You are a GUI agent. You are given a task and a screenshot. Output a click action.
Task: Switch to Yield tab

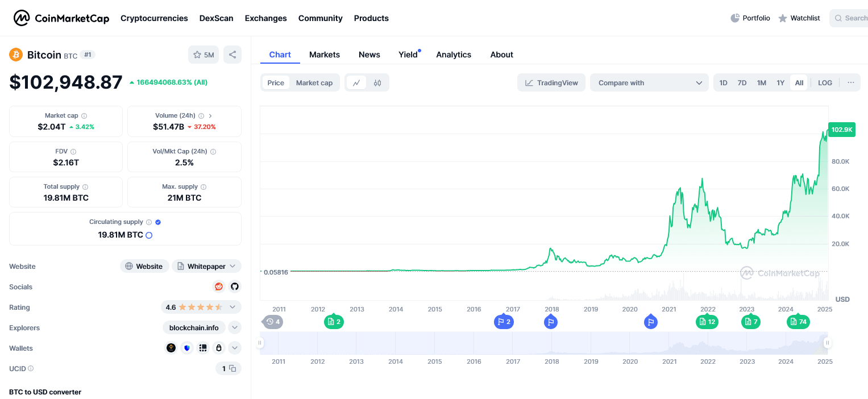(408, 55)
